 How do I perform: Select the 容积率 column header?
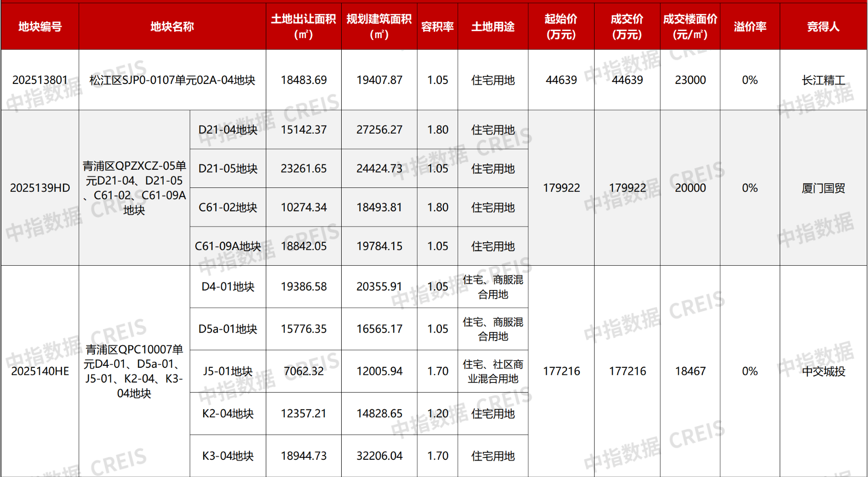[437, 26]
